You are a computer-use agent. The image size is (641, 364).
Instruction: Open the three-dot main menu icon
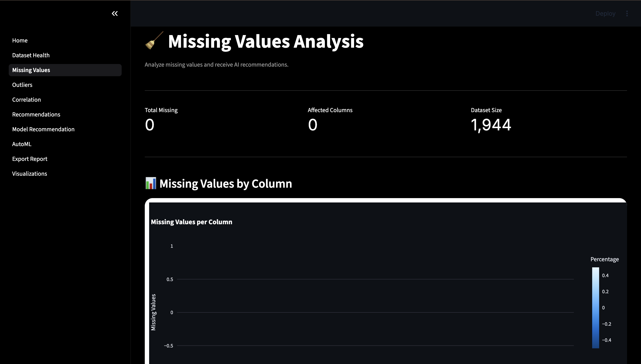[627, 13]
